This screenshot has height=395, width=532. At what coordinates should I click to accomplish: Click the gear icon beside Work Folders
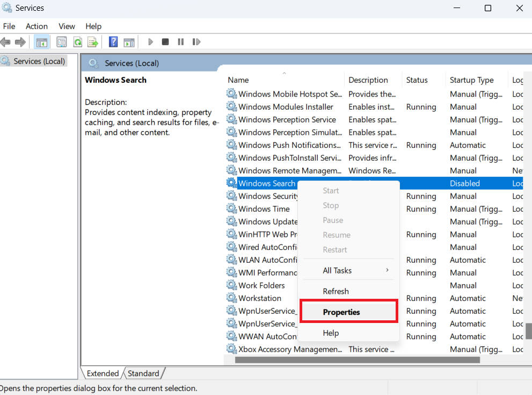231,285
